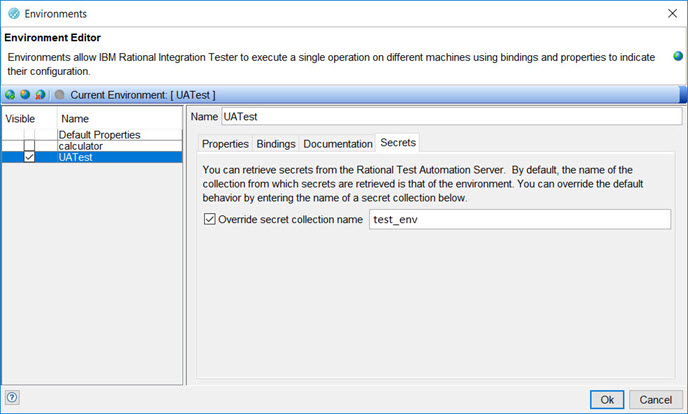Click the green globe icon beside the description
The height and width of the screenshot is (414, 688).
[678, 56]
